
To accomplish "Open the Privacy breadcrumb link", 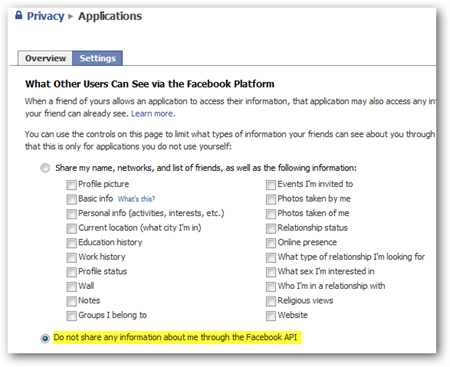I will coord(45,16).
